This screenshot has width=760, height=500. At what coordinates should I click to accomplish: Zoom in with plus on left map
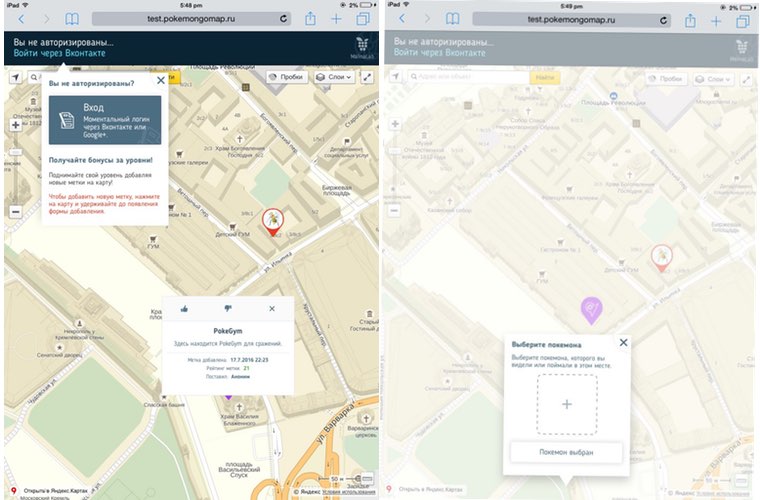pos(16,125)
